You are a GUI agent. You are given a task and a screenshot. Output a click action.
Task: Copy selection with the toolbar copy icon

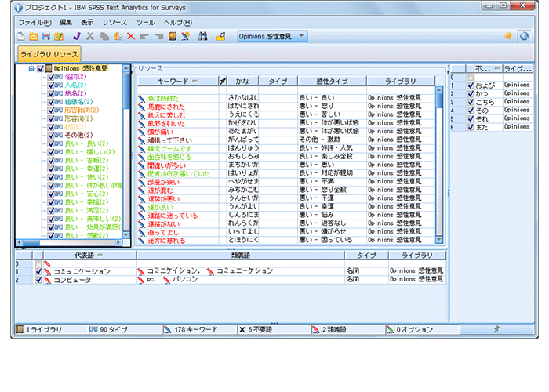[104, 36]
